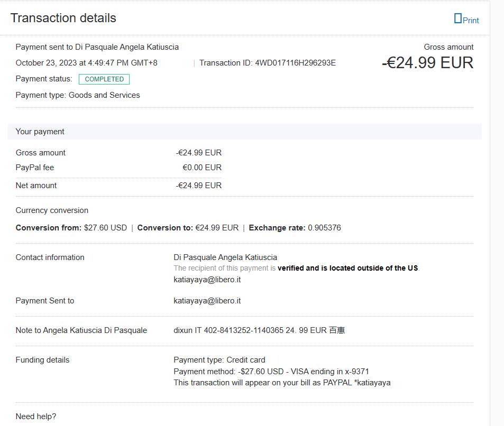
Task: Click the Need help? text
Action: point(36,416)
